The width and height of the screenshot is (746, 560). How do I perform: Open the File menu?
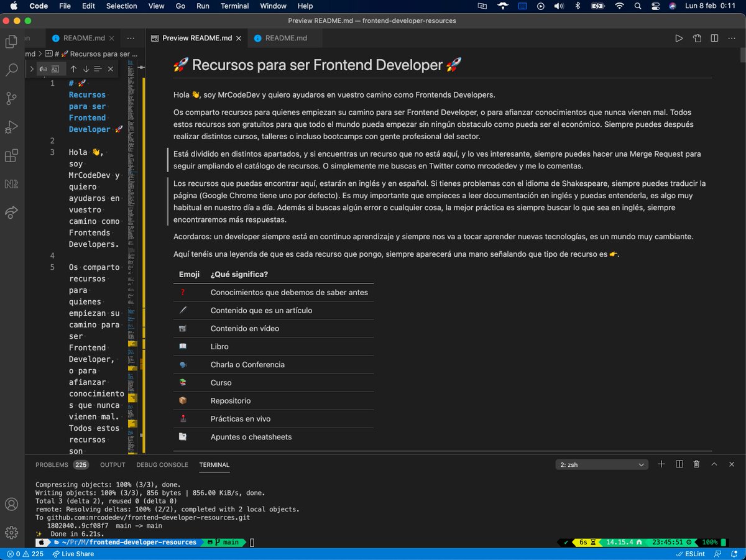click(65, 6)
